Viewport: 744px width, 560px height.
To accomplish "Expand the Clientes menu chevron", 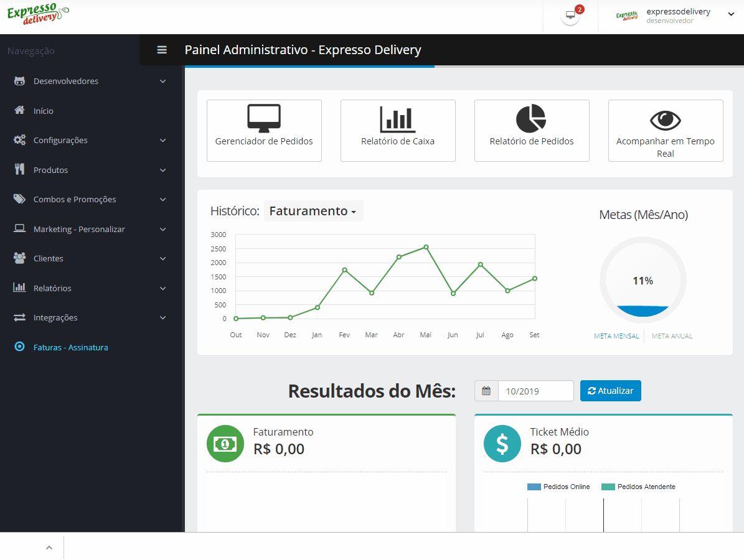I will click(x=162, y=259).
